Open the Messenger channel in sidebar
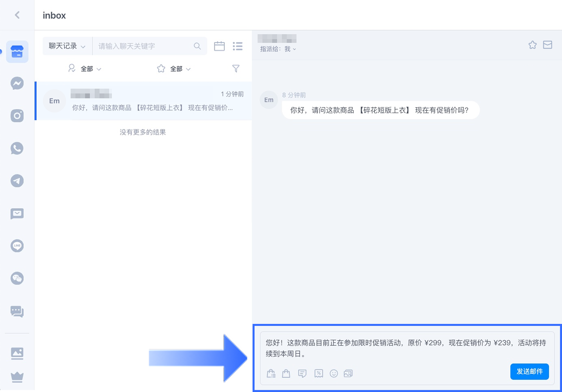 tap(17, 83)
